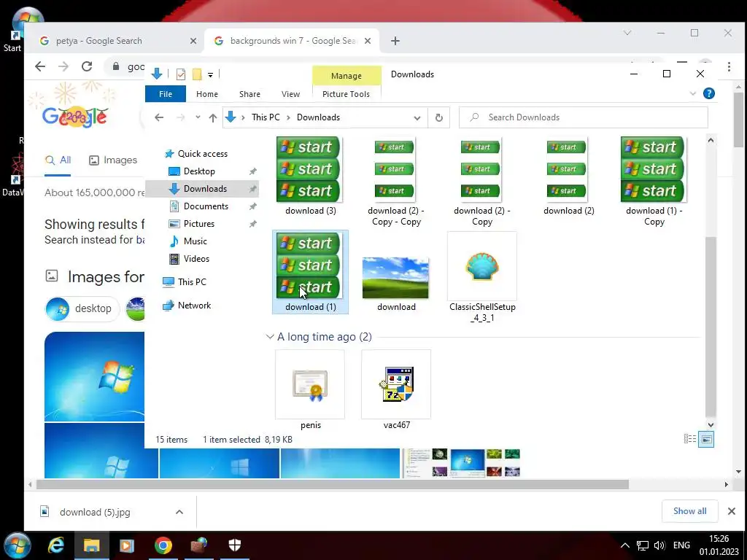Open Chrome tab search dropdown chevron
Viewport: 747px width, 560px height.
click(627, 33)
